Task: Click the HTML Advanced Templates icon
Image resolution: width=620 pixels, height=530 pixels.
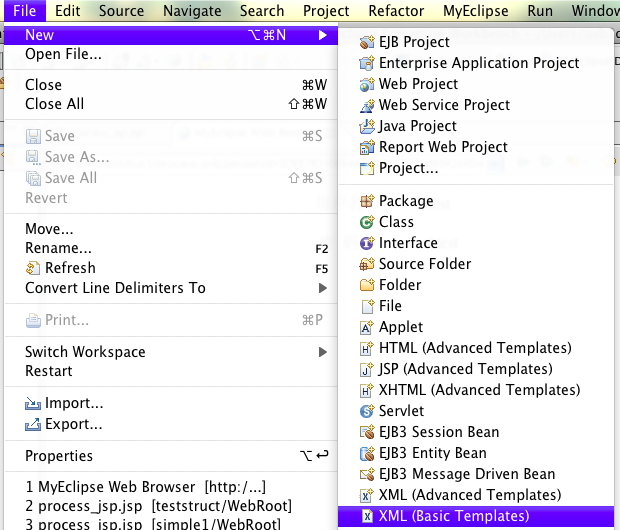Action: [x=367, y=348]
